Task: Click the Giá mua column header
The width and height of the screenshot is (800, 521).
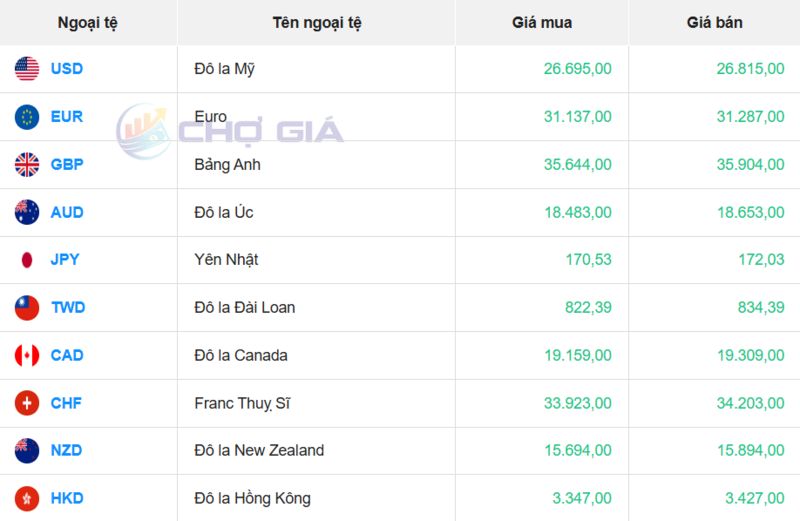Action: click(542, 22)
